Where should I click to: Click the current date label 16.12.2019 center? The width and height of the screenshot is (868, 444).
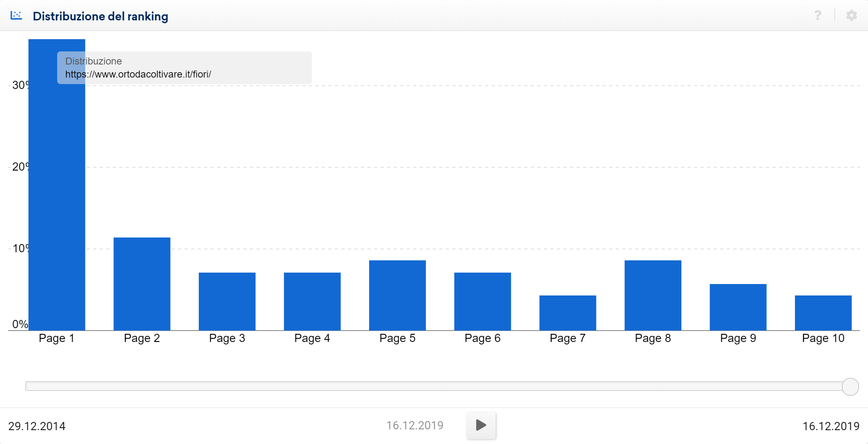[x=414, y=426]
